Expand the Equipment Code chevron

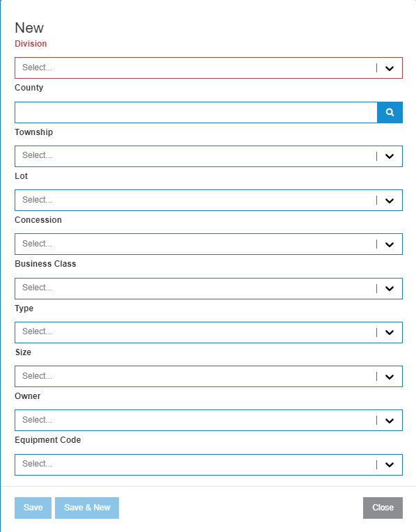(x=390, y=465)
